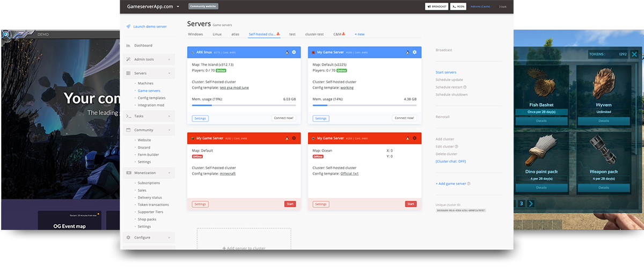Click penguin icon on red Map Ocean card

[x=408, y=138]
